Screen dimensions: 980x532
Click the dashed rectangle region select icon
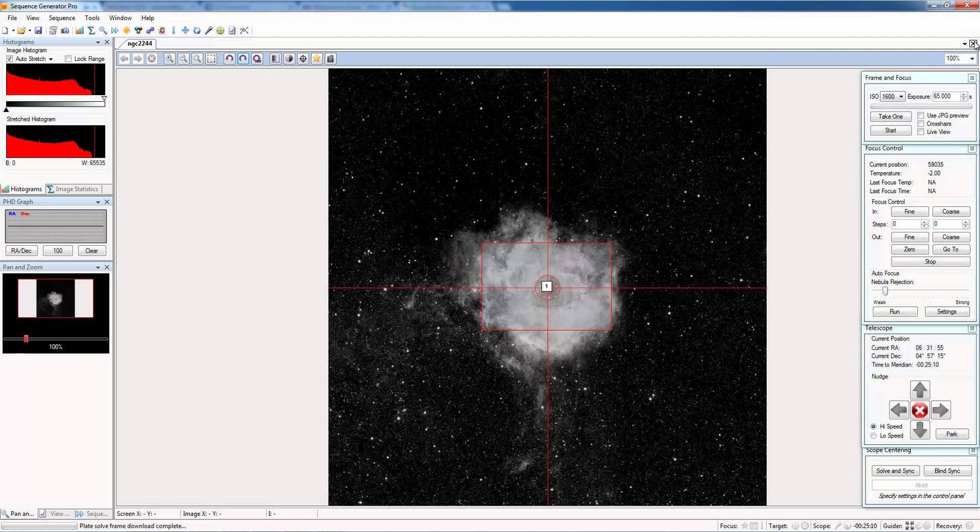point(211,58)
